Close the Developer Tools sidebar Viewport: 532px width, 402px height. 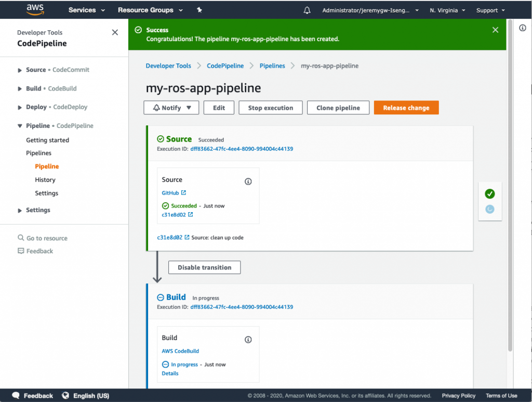tap(115, 32)
